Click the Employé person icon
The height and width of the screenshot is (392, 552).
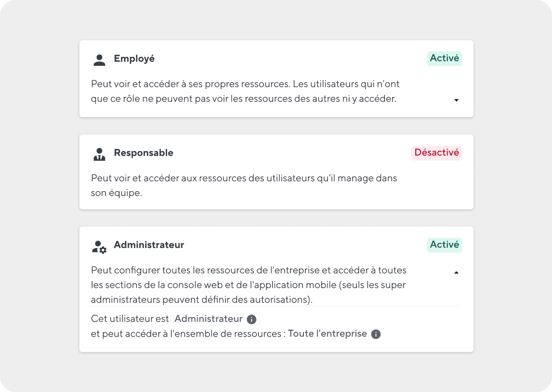[x=100, y=60]
